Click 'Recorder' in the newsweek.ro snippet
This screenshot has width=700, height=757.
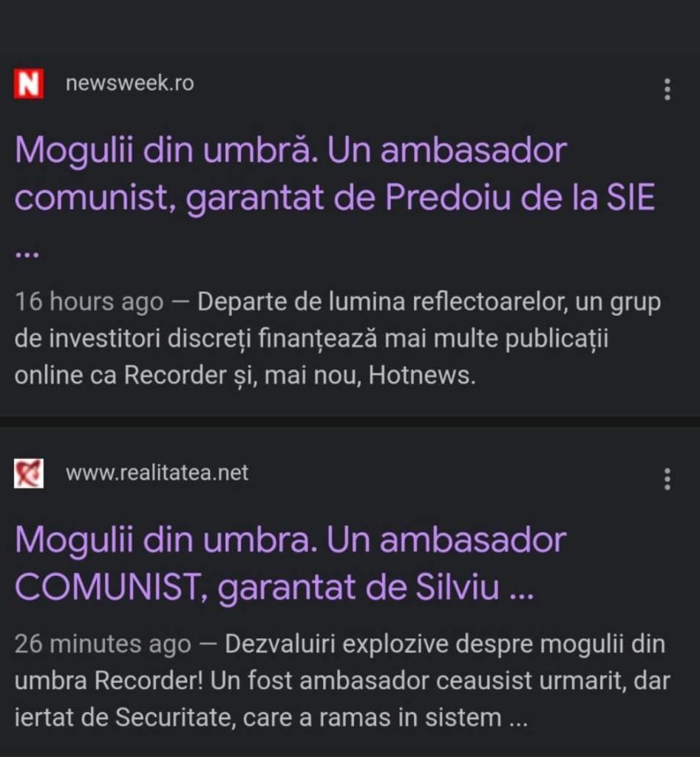175,375
